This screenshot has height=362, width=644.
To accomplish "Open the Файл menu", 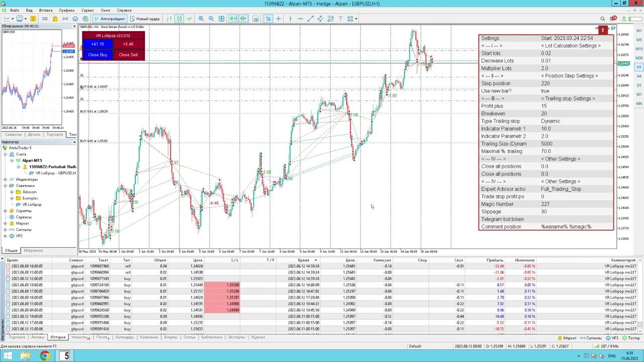I will (15, 10).
